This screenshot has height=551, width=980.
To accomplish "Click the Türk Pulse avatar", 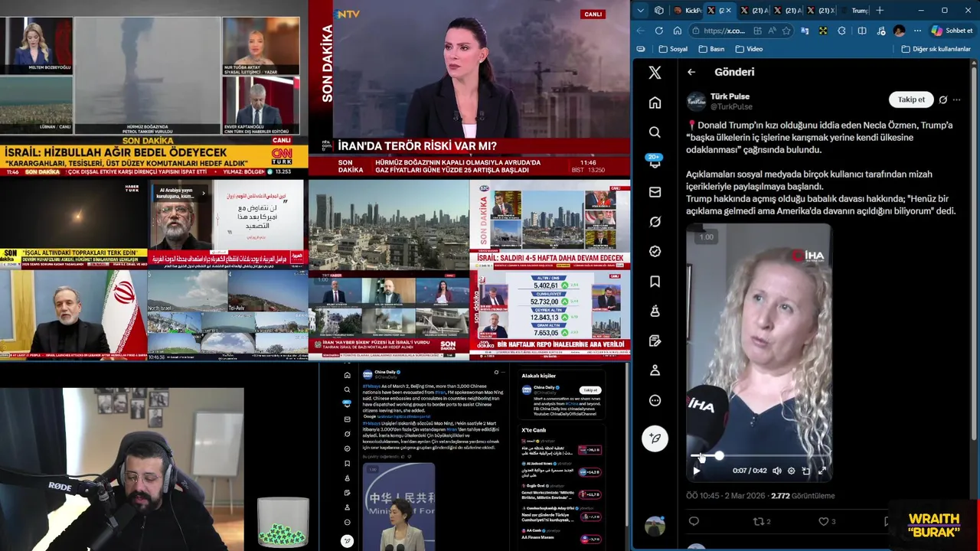I will (x=696, y=101).
